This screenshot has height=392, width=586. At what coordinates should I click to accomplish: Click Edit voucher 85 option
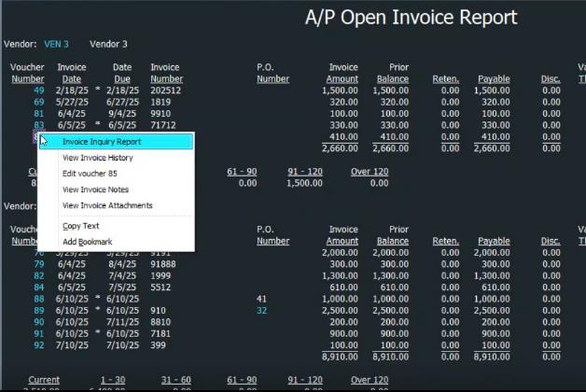click(x=90, y=174)
